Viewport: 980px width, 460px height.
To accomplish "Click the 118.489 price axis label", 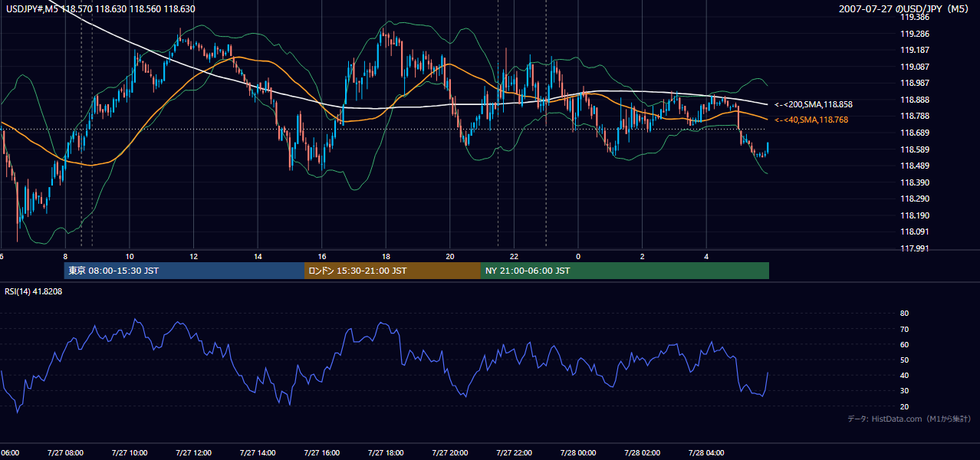I will (x=915, y=166).
